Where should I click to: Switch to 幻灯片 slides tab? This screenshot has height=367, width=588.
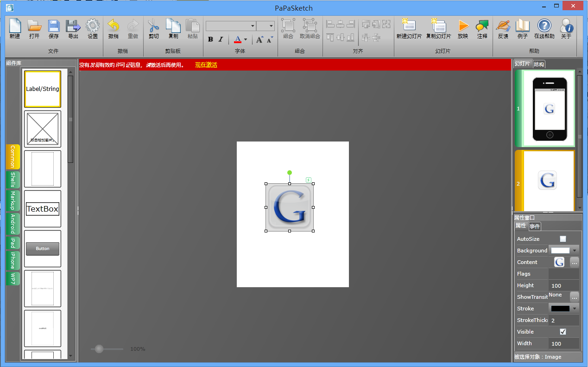[x=523, y=64]
